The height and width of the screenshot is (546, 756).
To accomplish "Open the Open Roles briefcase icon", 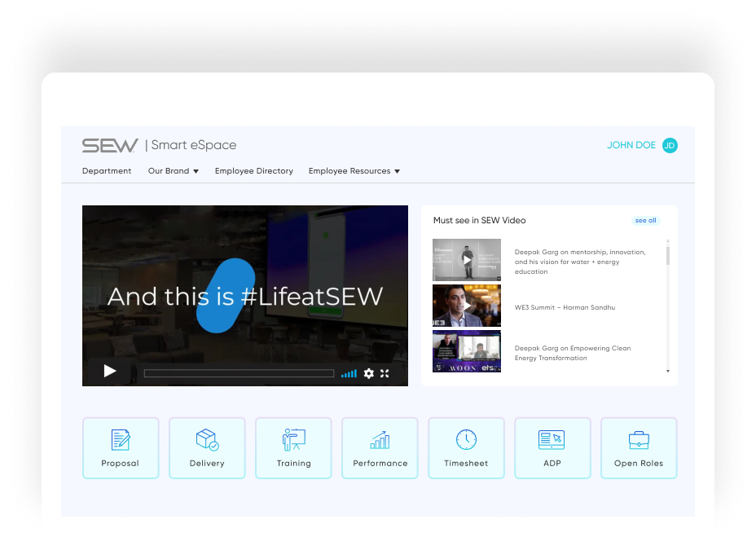I will [x=639, y=440].
